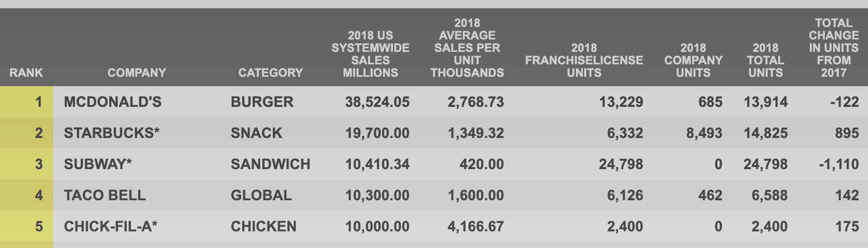Click the Subway company name
Screen dimensions: 868x248
98,164
